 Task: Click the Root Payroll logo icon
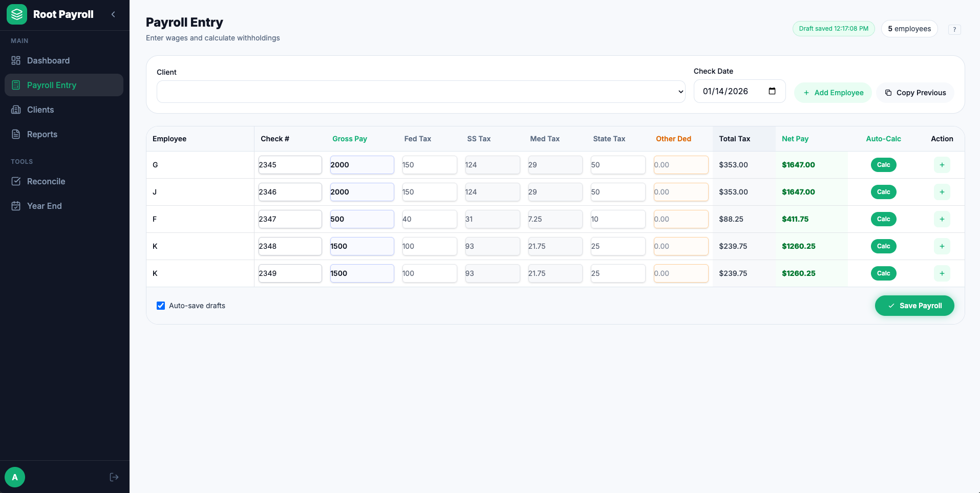click(16, 14)
